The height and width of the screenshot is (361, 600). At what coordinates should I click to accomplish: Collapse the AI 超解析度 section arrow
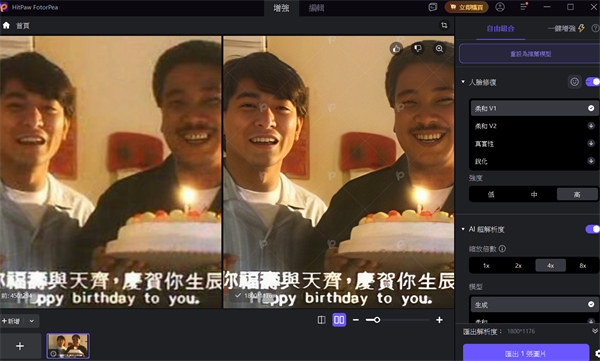[463, 229]
